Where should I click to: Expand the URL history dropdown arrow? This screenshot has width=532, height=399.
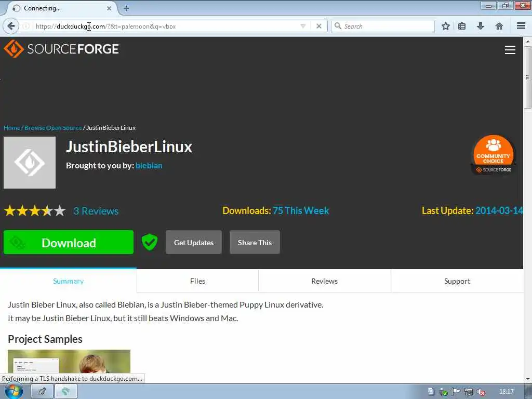click(303, 26)
